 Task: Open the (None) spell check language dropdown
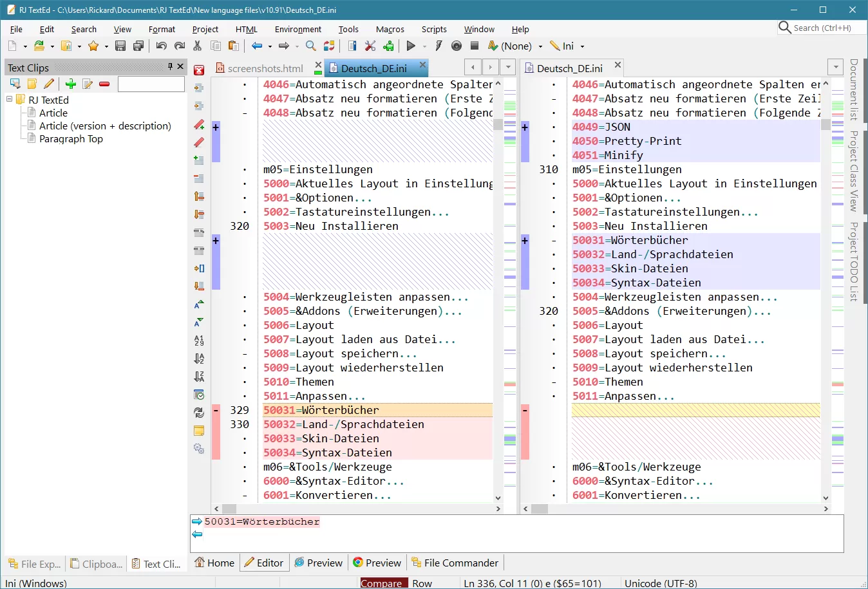coord(540,46)
